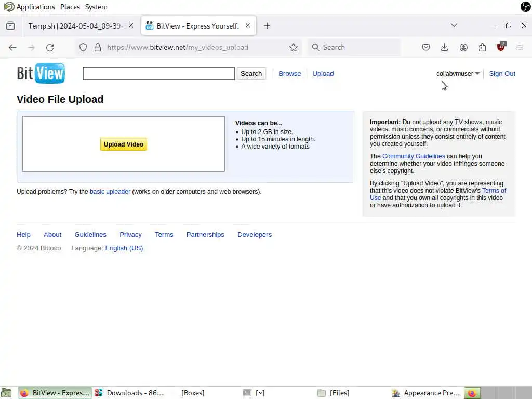Open the Firefox account icon

click(x=463, y=47)
